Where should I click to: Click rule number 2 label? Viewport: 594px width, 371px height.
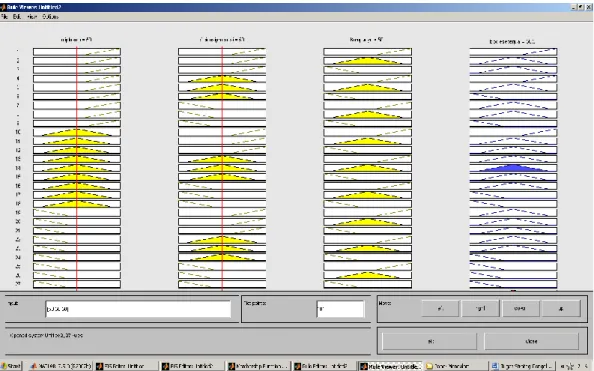[18, 61]
